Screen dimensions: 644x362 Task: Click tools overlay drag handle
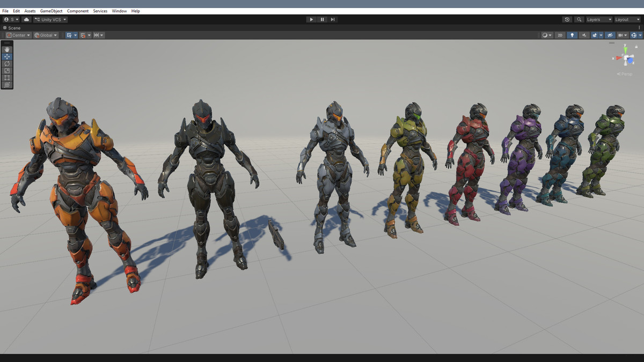[7, 43]
